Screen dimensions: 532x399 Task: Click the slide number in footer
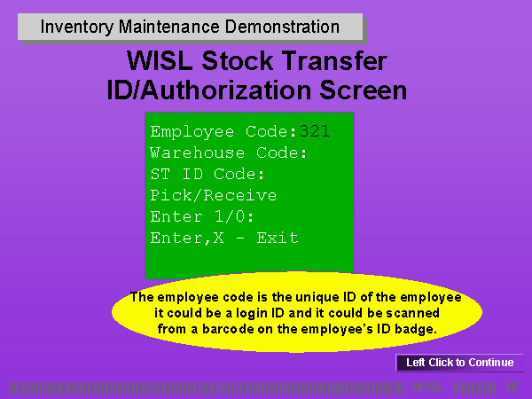tap(512, 387)
